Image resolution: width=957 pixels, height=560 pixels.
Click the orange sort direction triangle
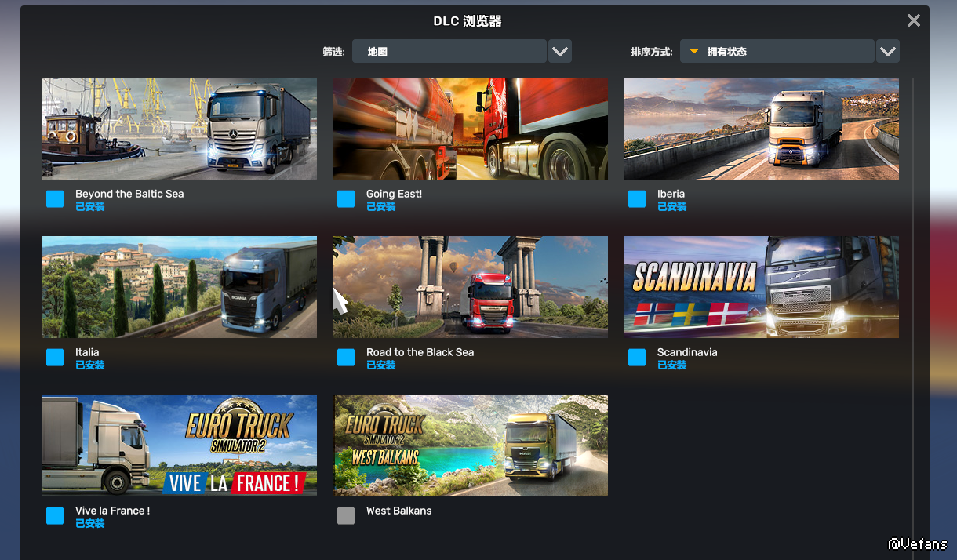pos(694,52)
